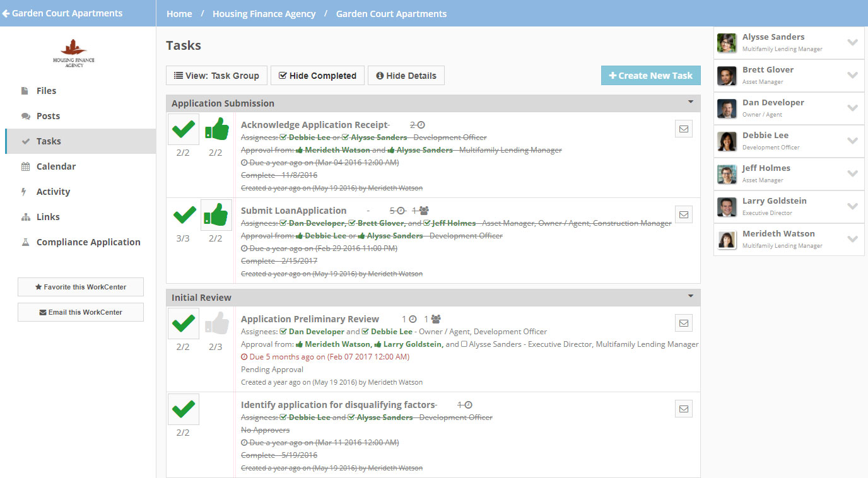Viewport: 868px width, 478px height.
Task: Open the View: Task Group dropdown
Action: (x=216, y=75)
